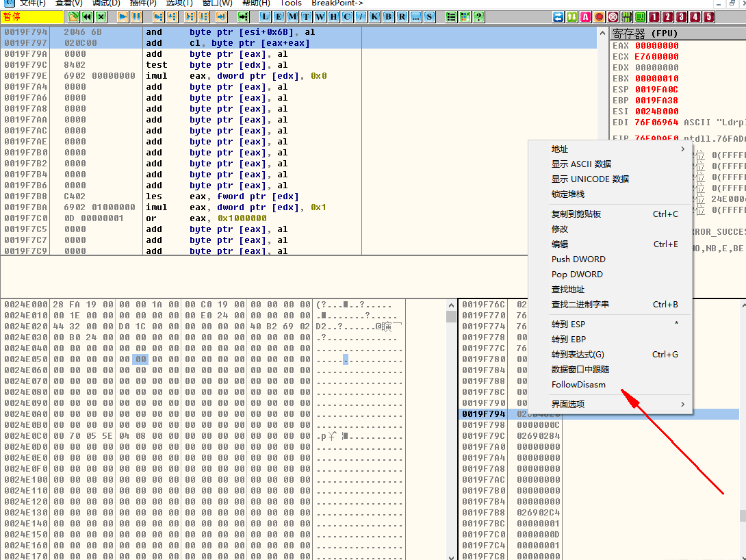Click the green Go to address icon
The width and height of the screenshot is (746, 560).
coord(243,17)
